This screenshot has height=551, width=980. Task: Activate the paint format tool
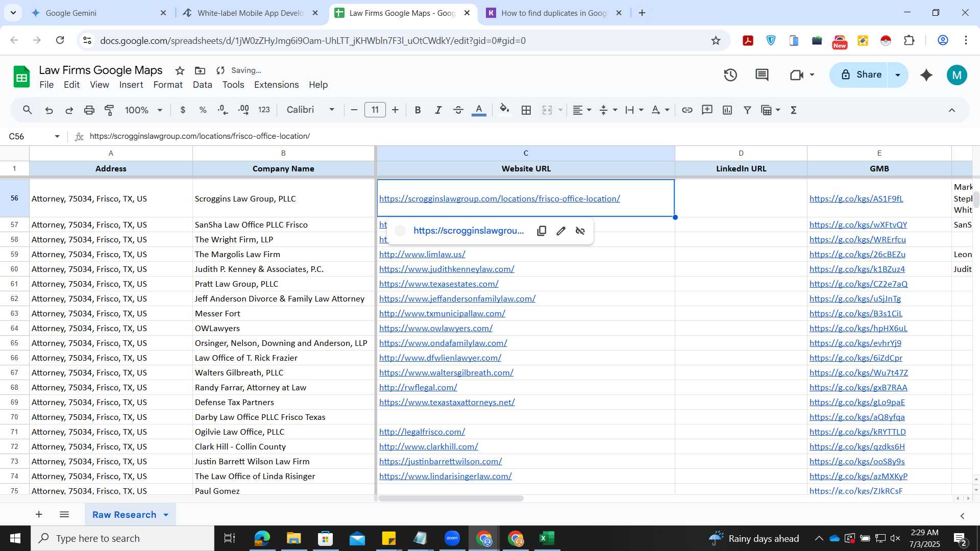click(109, 110)
